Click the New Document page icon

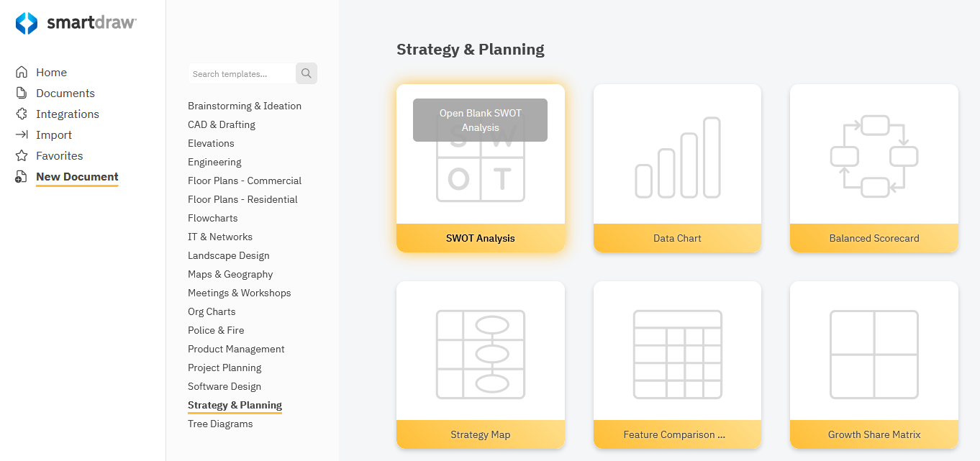coord(22,177)
